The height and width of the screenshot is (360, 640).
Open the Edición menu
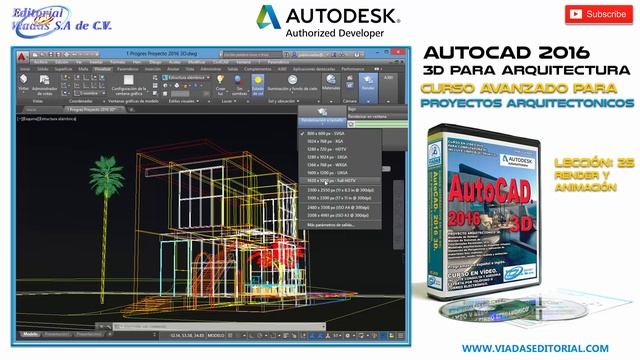[62, 62]
